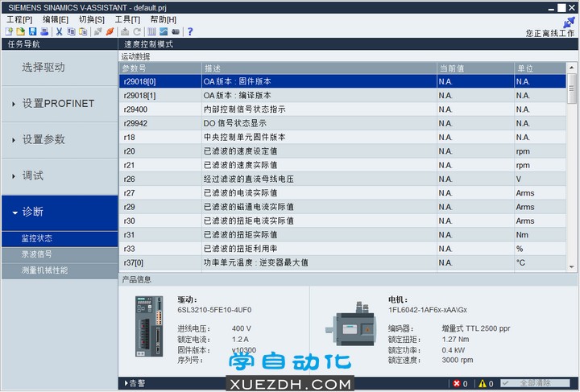Screen dimensions: 580x392
Task: Click the table scrollbar down arrow
Action: coord(571,266)
